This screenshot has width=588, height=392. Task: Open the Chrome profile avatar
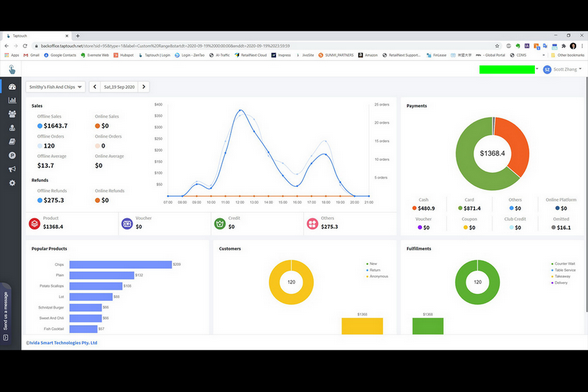(573, 46)
